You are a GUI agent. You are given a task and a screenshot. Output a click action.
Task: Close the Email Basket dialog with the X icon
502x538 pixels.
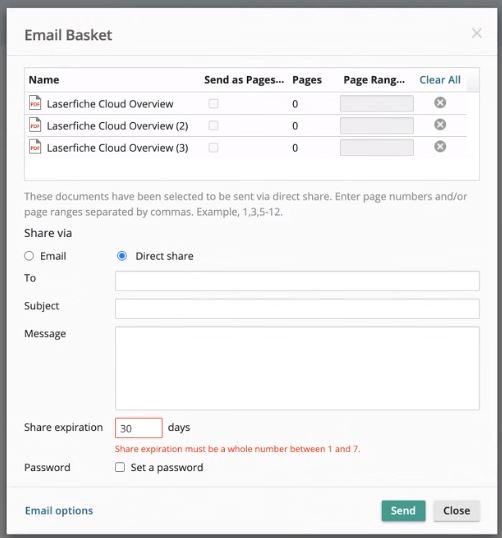[477, 33]
